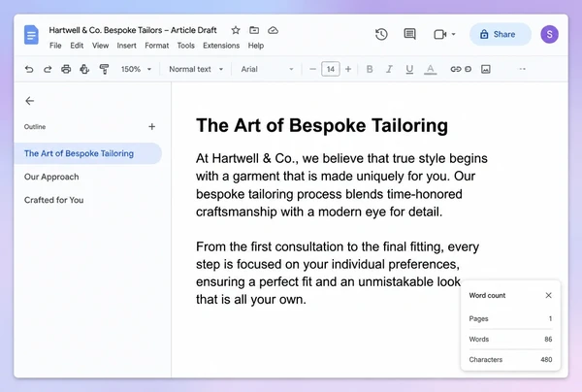Start a video call with camera icon
Image resolution: width=582 pixels, height=392 pixels.
(439, 35)
